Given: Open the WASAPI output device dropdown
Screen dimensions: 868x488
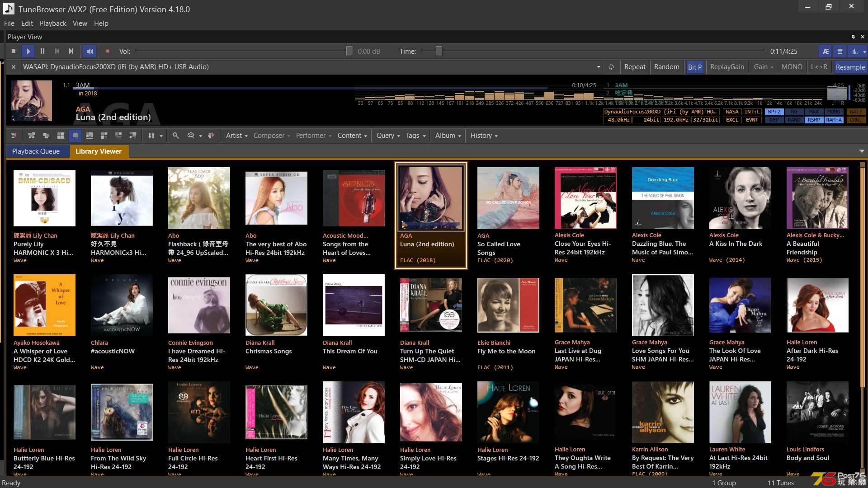Looking at the screenshot, I should click(x=599, y=67).
